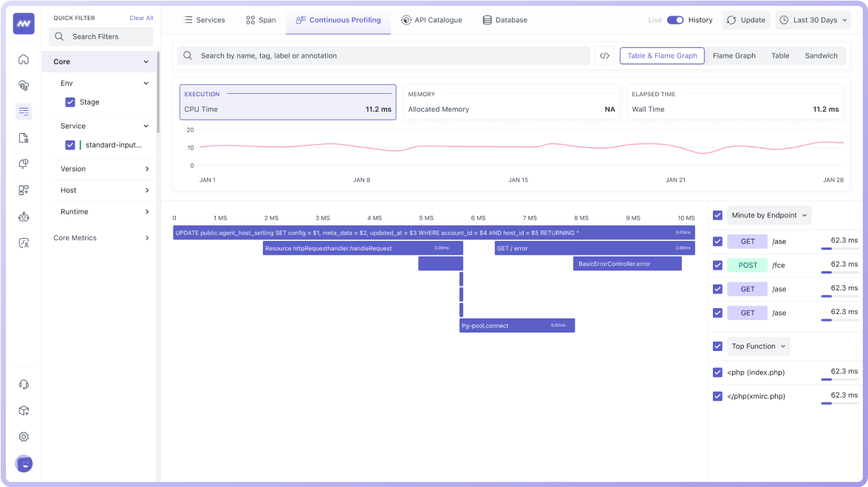Switch to the Span tab

click(261, 20)
